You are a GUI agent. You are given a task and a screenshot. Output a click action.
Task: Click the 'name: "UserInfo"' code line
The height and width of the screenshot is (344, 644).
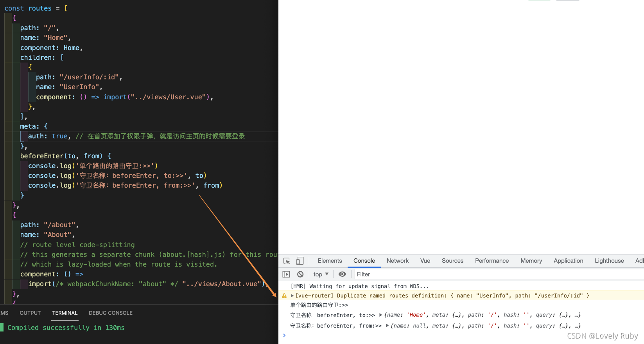click(69, 87)
